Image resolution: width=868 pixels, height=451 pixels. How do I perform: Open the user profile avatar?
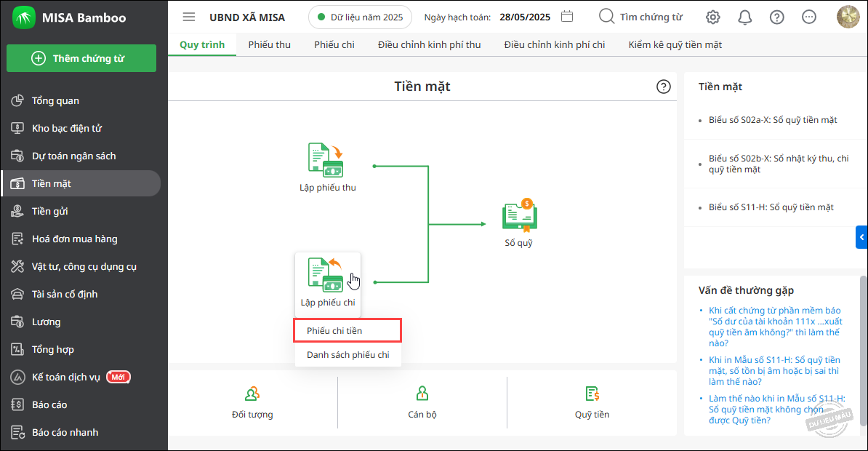point(848,17)
